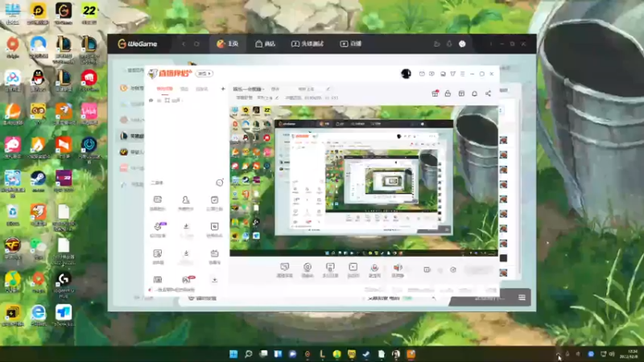Click the bell icon in broadcast toolbar
Viewport: 644px width, 362px height.
pyautogui.click(x=474, y=93)
